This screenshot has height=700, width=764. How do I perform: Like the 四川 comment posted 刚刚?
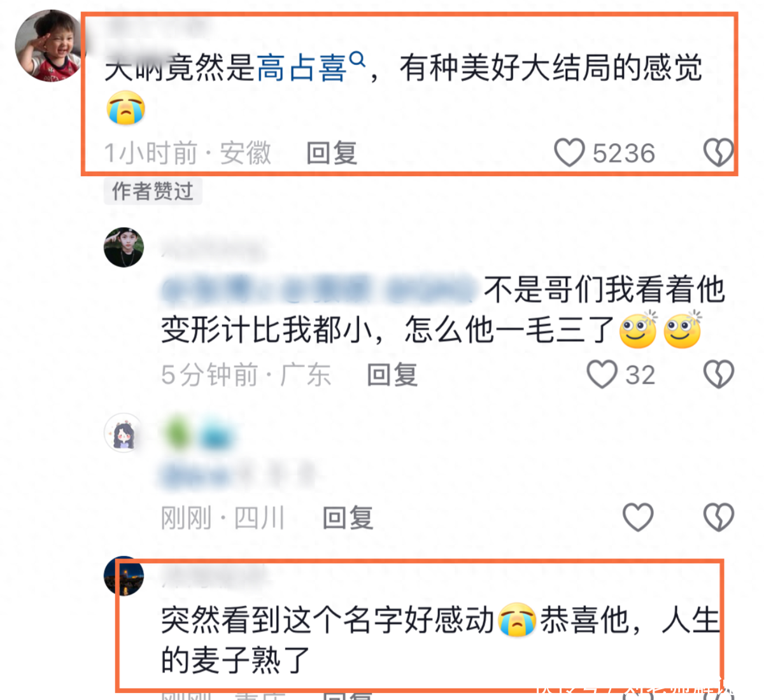pyautogui.click(x=638, y=517)
